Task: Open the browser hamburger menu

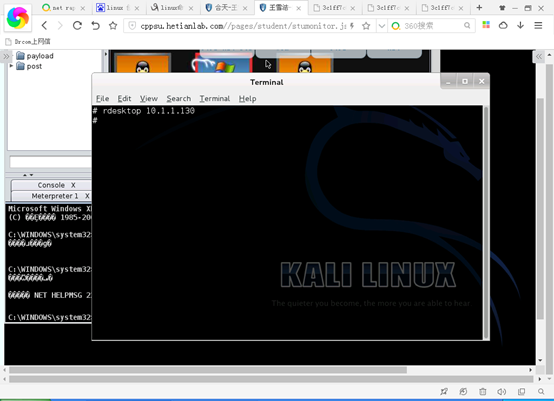Action: pos(538,25)
